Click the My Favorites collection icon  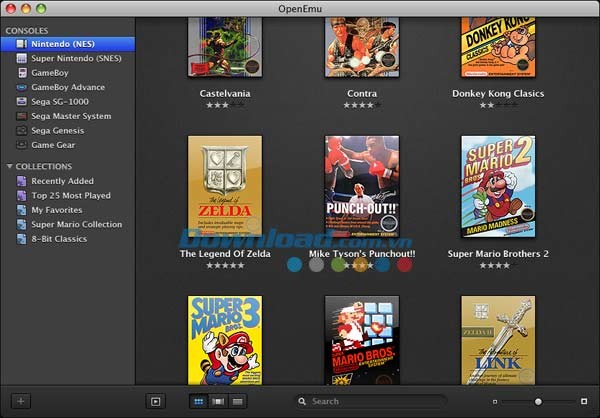21,210
